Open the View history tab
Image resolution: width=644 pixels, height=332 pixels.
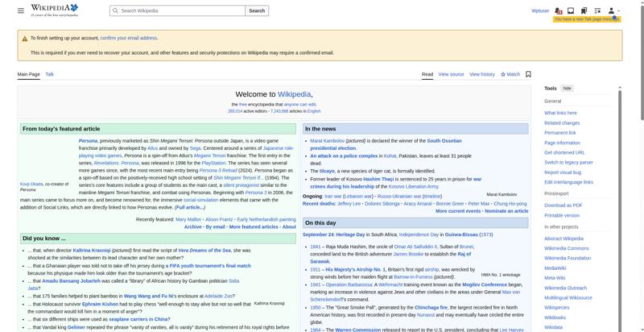point(481,74)
